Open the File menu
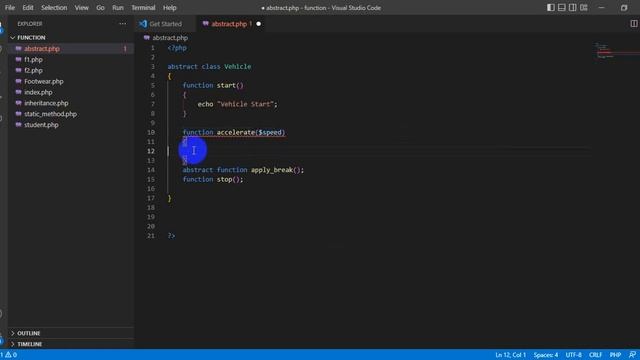Viewport: 640px width, 360px height. coord(10,8)
